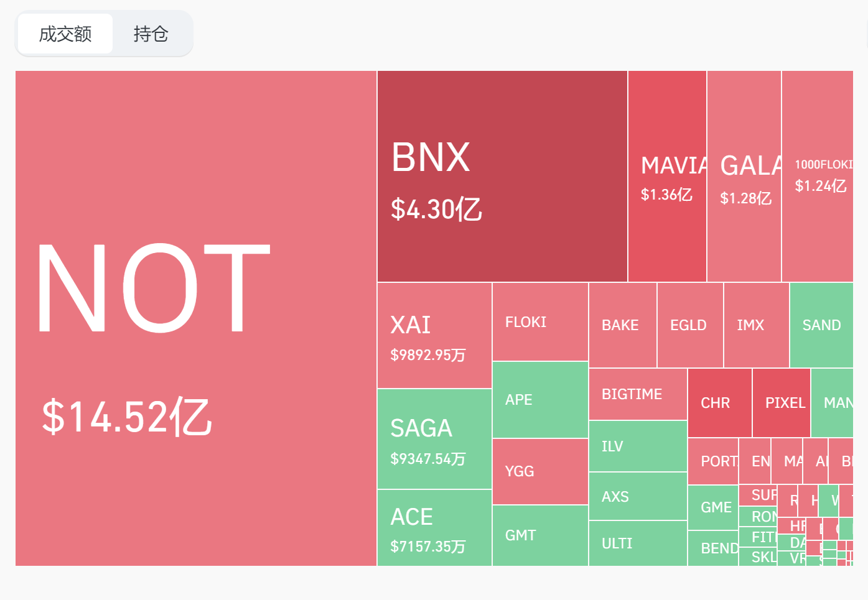Click the YGG tile
The width and height of the screenshot is (868, 600).
pyautogui.click(x=540, y=471)
